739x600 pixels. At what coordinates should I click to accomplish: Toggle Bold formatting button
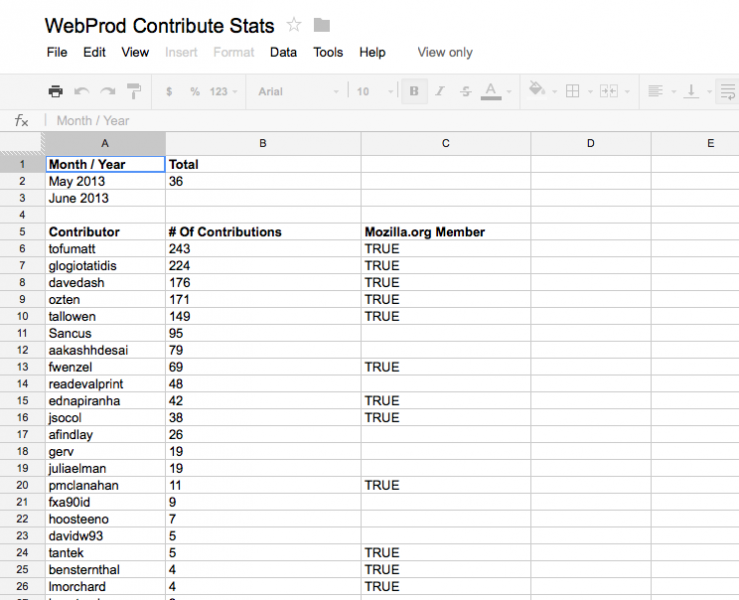[414, 91]
